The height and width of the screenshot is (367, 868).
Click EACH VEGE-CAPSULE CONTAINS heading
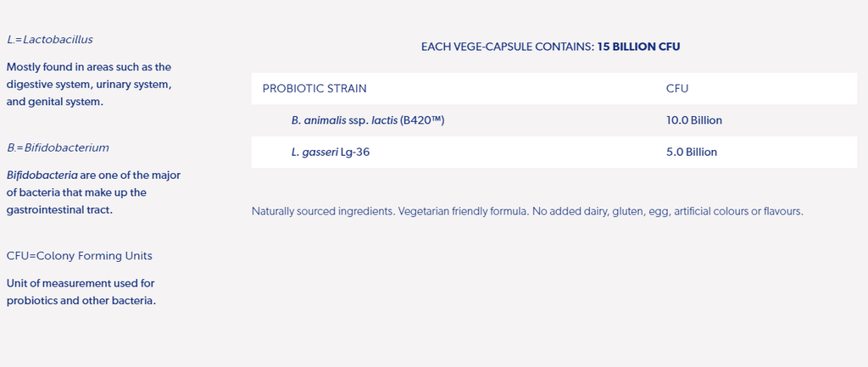tap(508, 47)
